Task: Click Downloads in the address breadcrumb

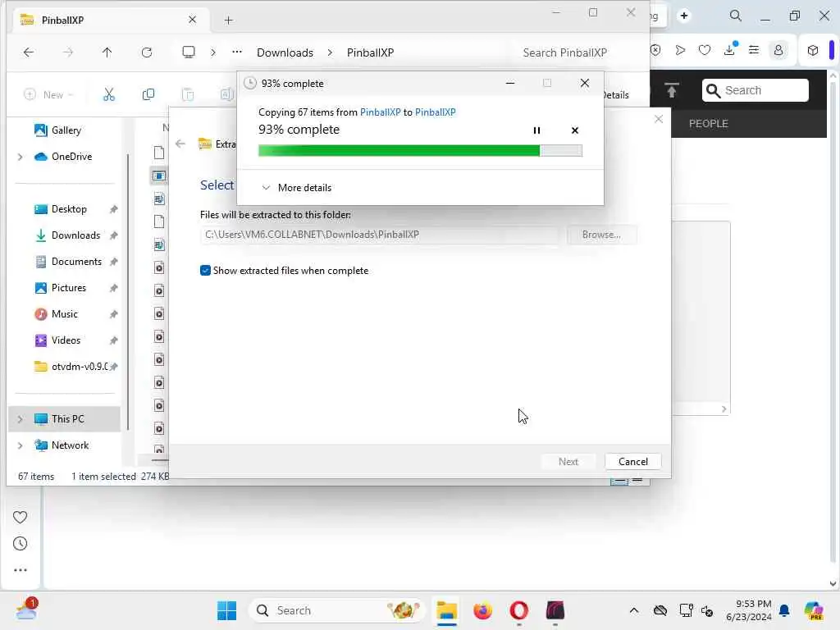Action: 285,52
